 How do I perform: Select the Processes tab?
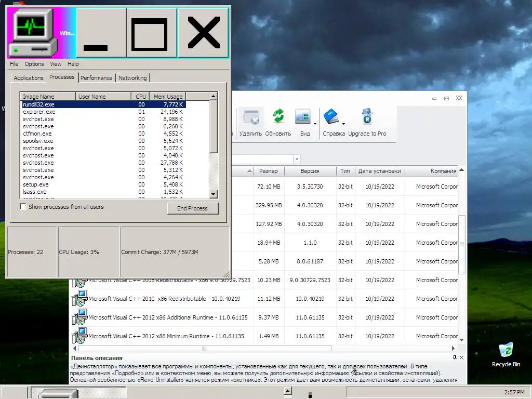[x=62, y=77]
